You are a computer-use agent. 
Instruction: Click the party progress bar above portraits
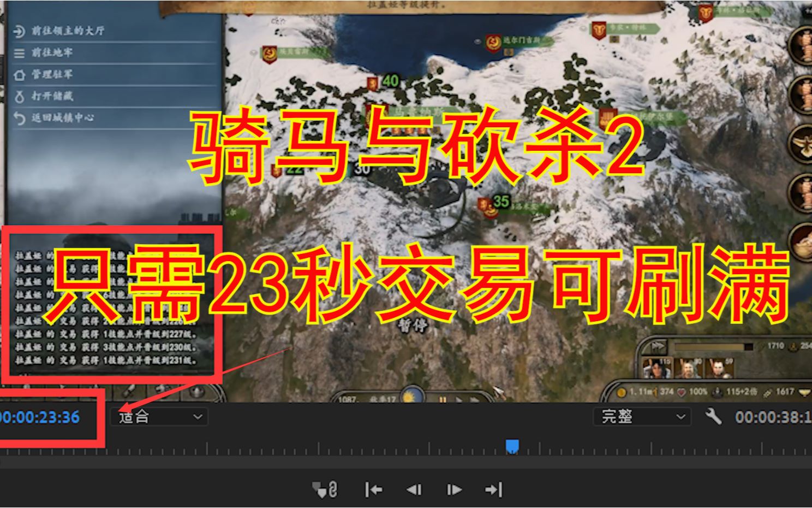[x=714, y=346]
